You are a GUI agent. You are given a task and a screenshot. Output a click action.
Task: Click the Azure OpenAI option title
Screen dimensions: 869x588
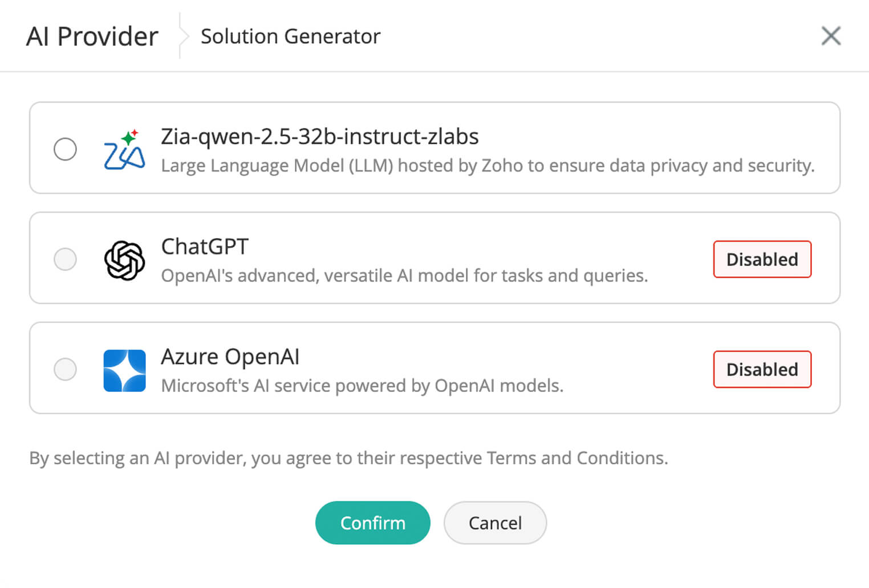point(230,357)
